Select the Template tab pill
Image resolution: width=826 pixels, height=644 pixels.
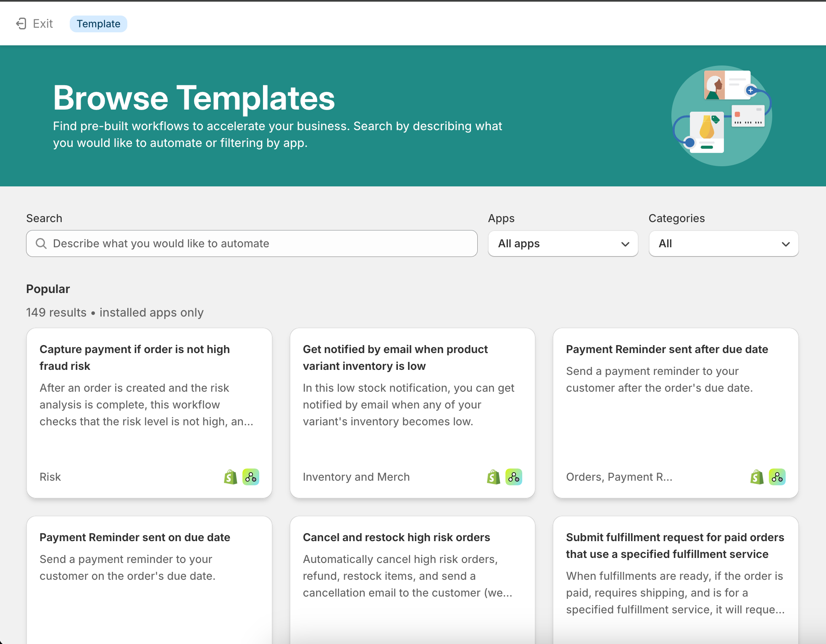click(x=98, y=24)
